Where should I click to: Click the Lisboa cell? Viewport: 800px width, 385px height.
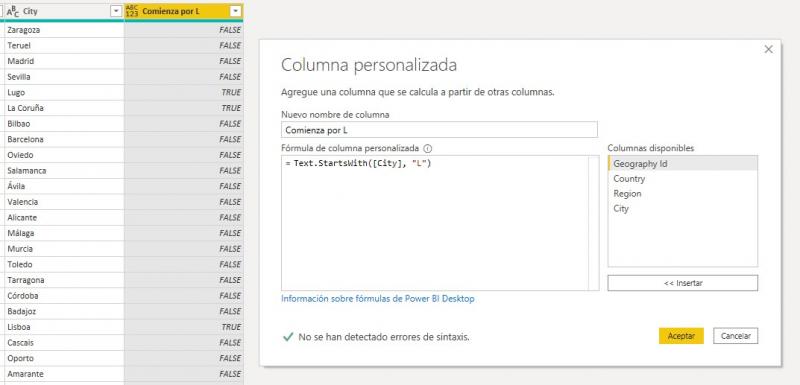[x=64, y=327]
